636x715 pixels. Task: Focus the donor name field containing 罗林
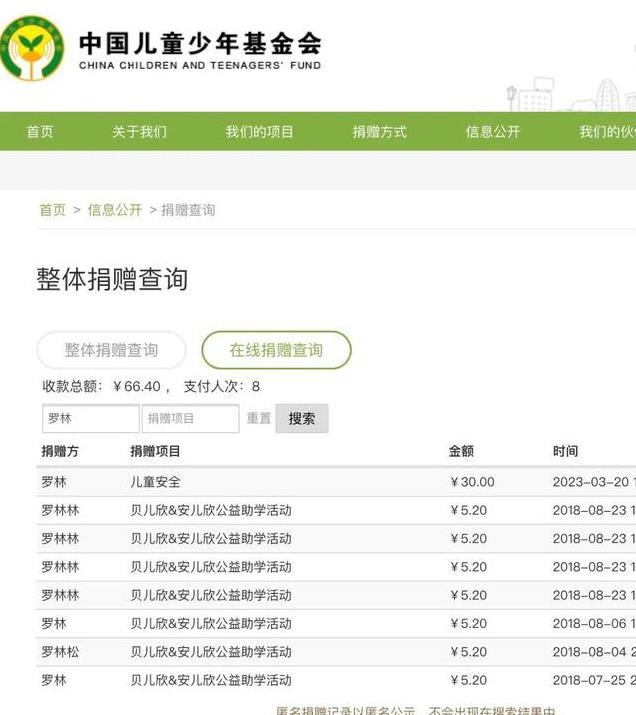[x=91, y=418]
